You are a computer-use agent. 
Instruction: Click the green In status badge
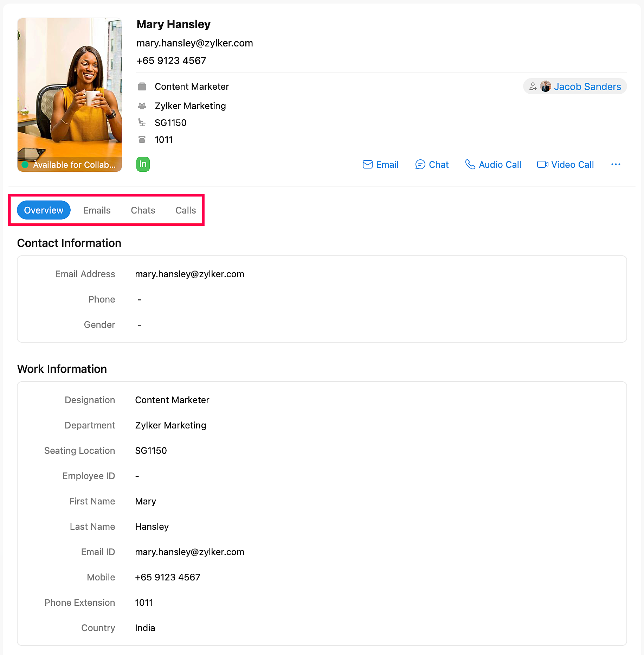point(143,164)
